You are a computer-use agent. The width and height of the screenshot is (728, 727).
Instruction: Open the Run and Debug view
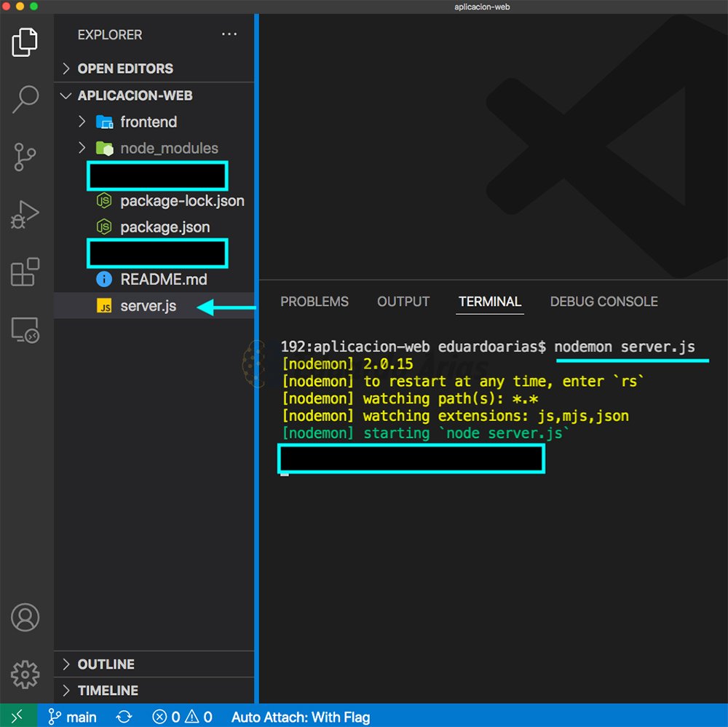tap(25, 214)
